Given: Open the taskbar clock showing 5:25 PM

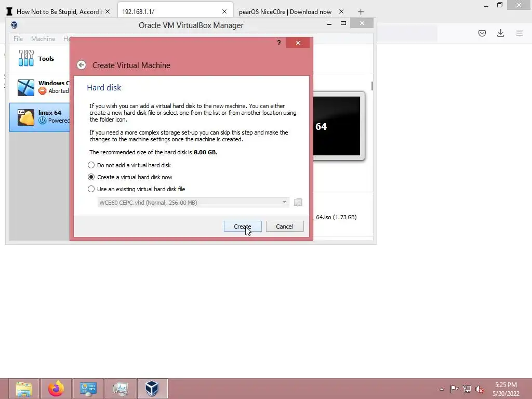Looking at the screenshot, I should pos(506,389).
